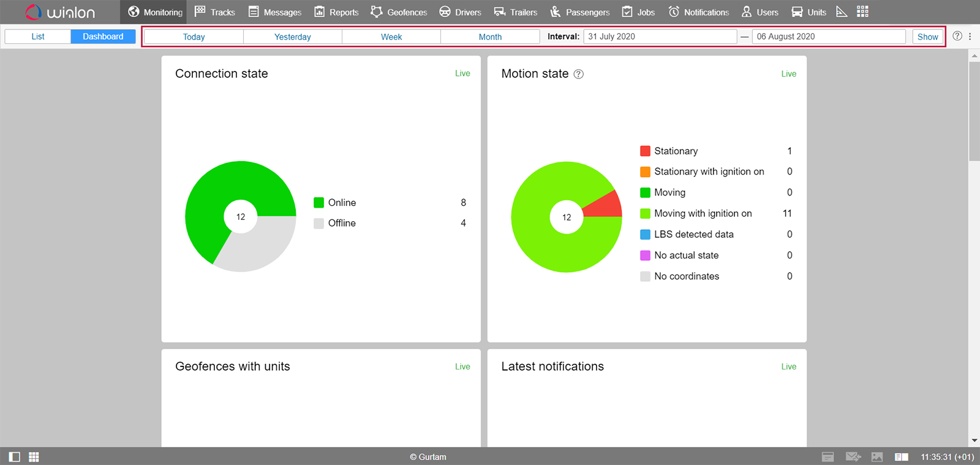Click the scrollbar down arrow

pyautogui.click(x=974, y=440)
